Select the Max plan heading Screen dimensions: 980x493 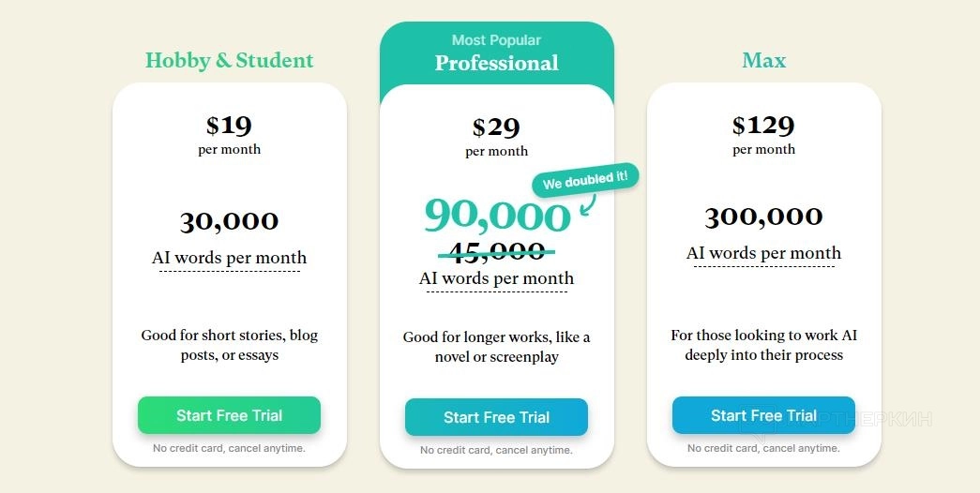[763, 61]
